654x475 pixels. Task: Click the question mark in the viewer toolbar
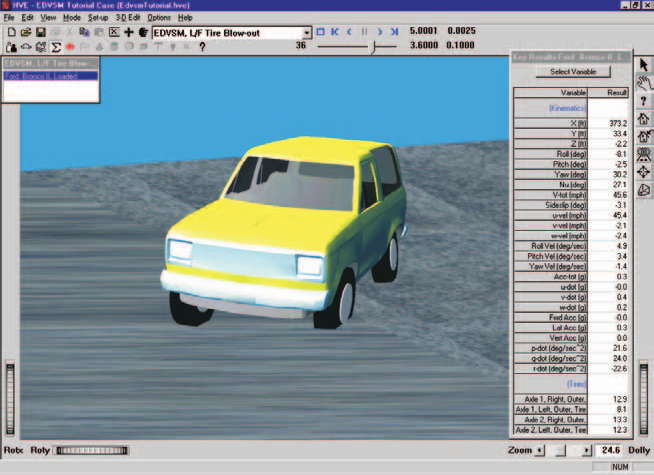644,101
